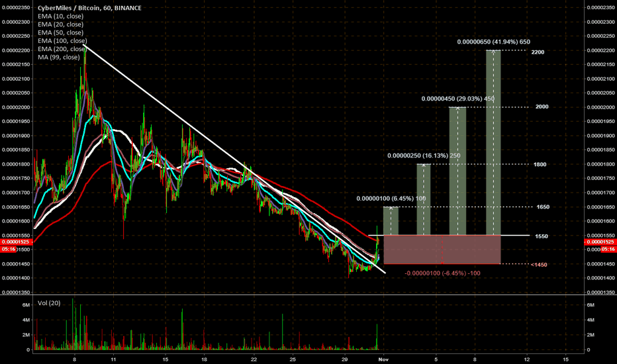Select the 1650 target label
This screenshot has height=364, width=617.
pos(543,207)
